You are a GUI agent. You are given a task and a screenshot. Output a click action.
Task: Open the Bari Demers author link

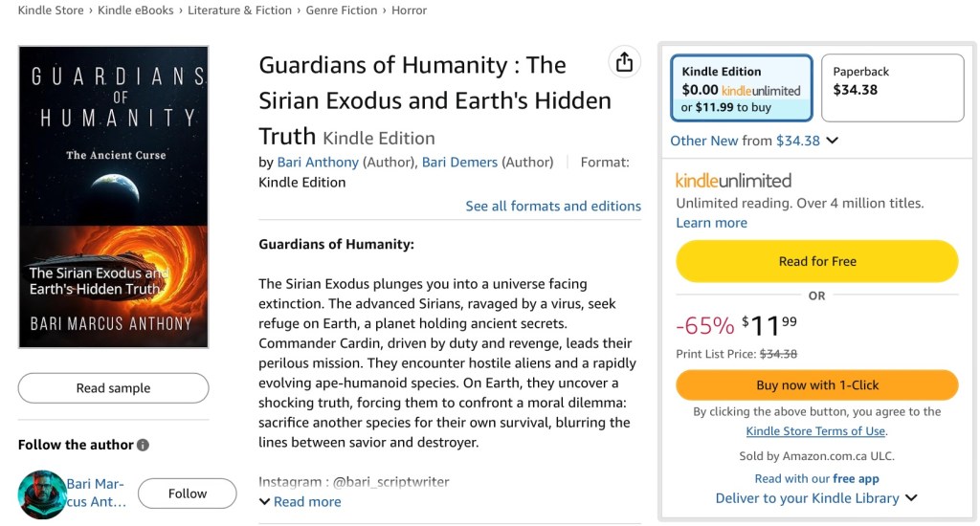[x=459, y=162]
